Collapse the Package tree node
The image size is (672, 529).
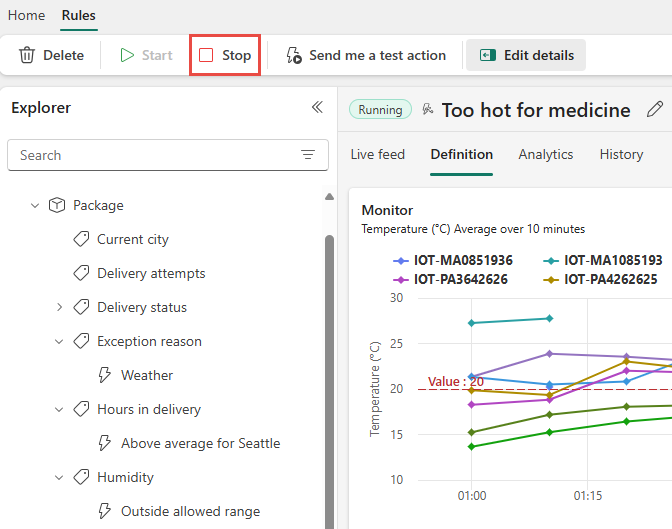(x=35, y=205)
